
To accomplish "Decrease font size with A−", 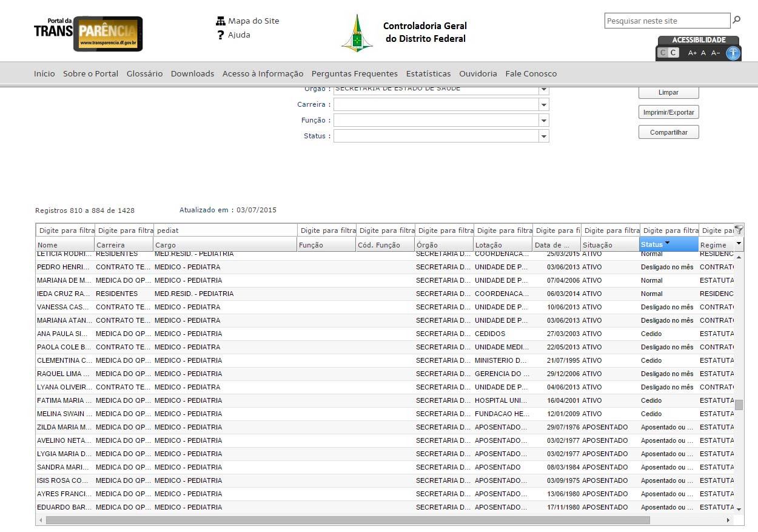I will point(716,53).
